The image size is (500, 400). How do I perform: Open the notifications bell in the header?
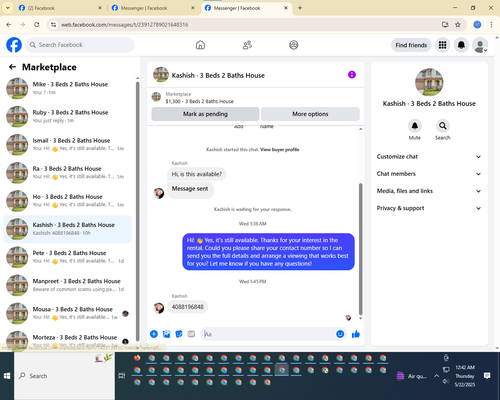(461, 45)
